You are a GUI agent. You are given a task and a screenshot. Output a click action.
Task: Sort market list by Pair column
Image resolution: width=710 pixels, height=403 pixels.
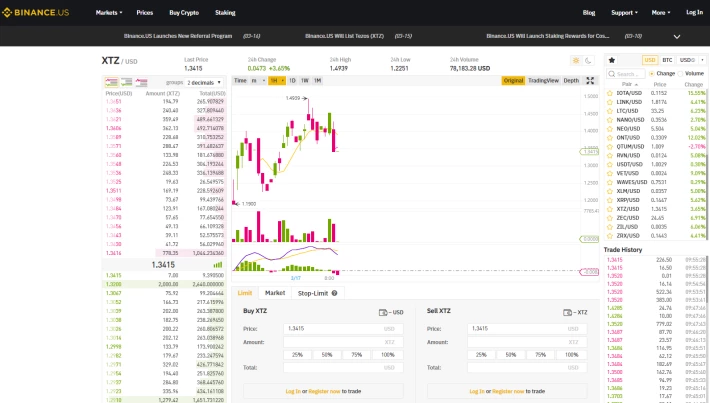coord(629,85)
